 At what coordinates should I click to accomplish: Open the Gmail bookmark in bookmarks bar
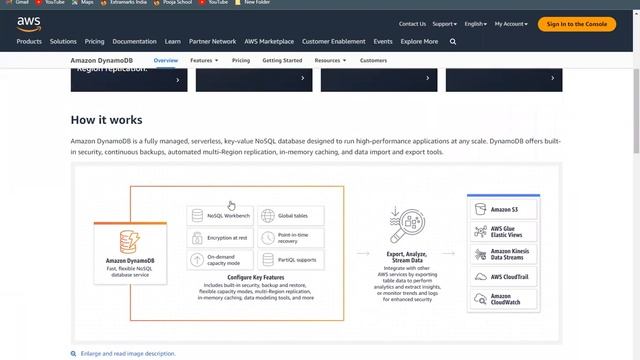point(18,2)
